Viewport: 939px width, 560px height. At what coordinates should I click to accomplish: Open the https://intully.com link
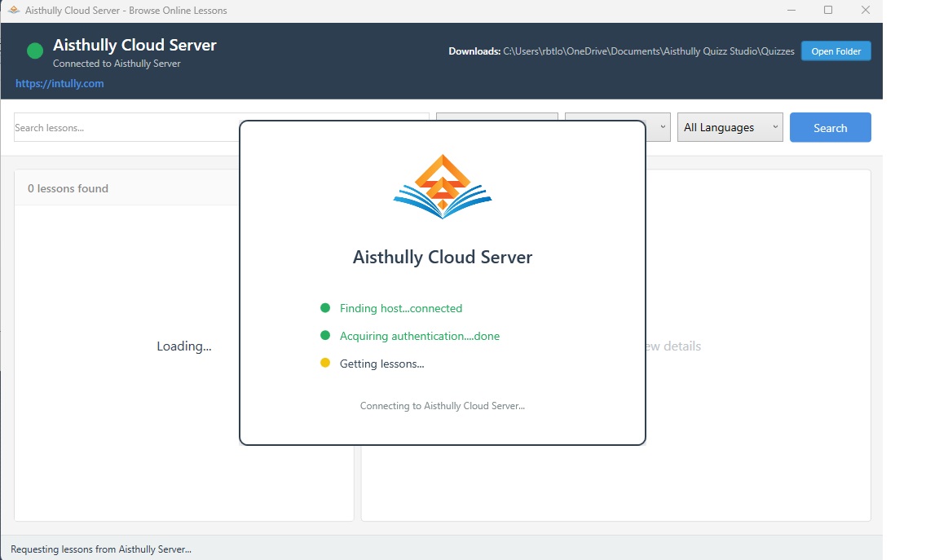pos(60,83)
